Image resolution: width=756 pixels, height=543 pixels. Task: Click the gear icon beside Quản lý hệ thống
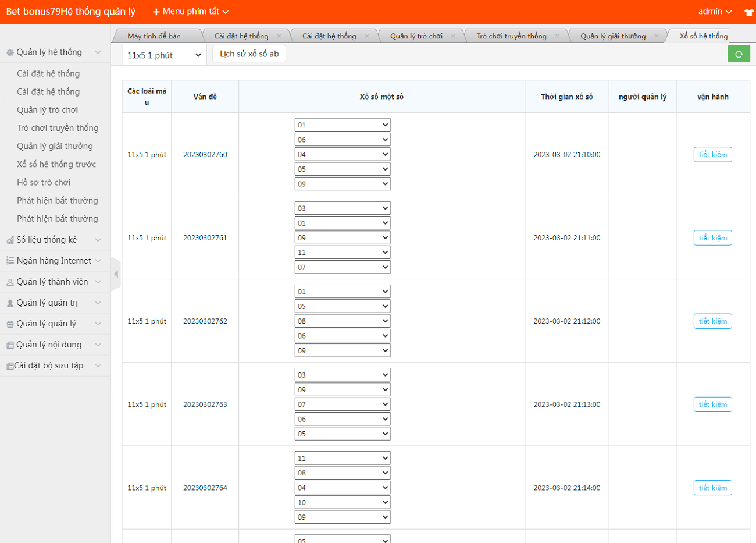(x=10, y=52)
